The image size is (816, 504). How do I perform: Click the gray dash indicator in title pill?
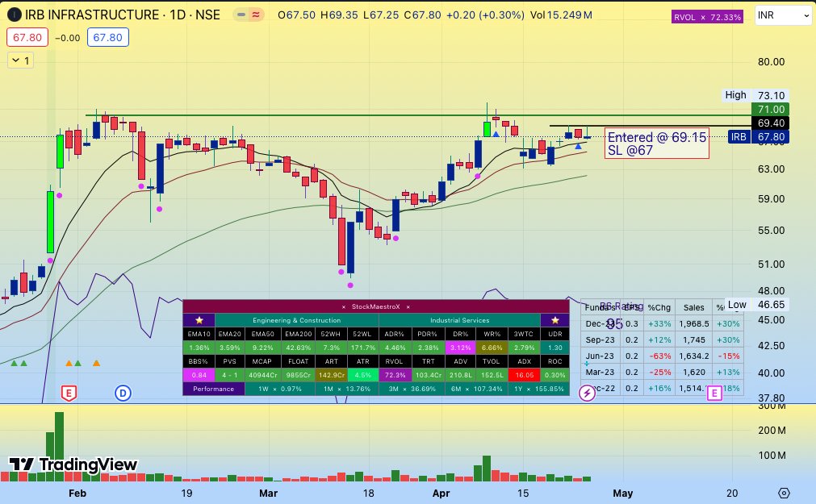tap(241, 15)
